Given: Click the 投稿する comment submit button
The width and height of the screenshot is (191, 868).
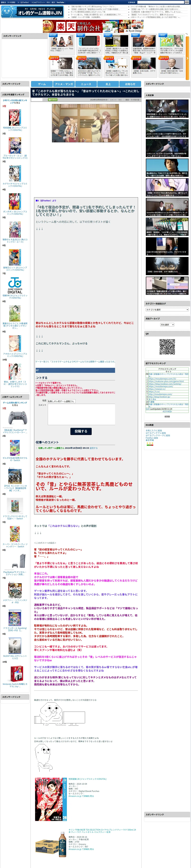Looking at the screenshot, I should 81,431.
